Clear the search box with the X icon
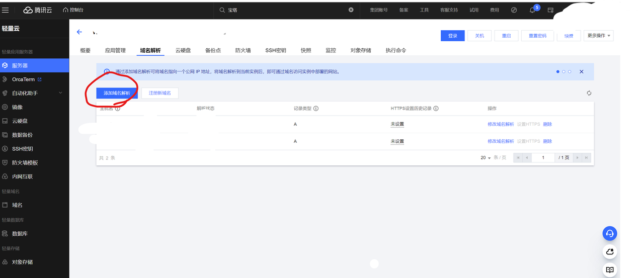Image resolution: width=644 pixels, height=278 pixels. tap(351, 10)
